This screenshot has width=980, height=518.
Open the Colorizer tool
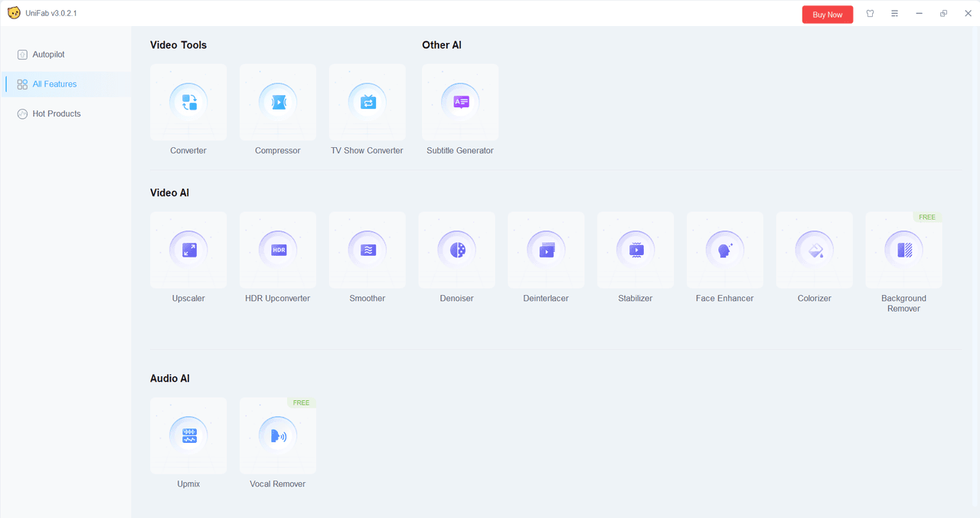coord(815,250)
